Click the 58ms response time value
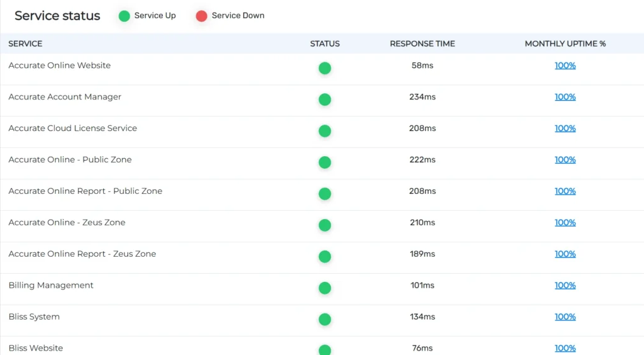 coord(422,65)
